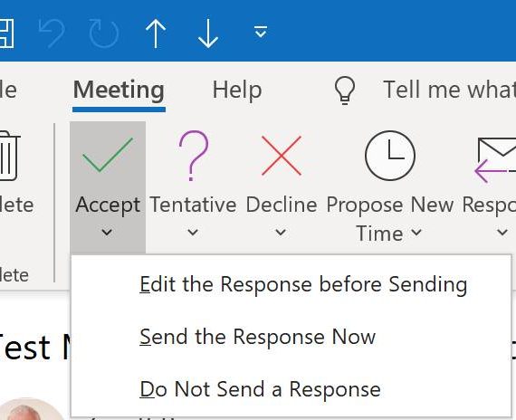Click the purple Tentative question mark icon
This screenshot has height=420, width=516.
[x=194, y=156]
